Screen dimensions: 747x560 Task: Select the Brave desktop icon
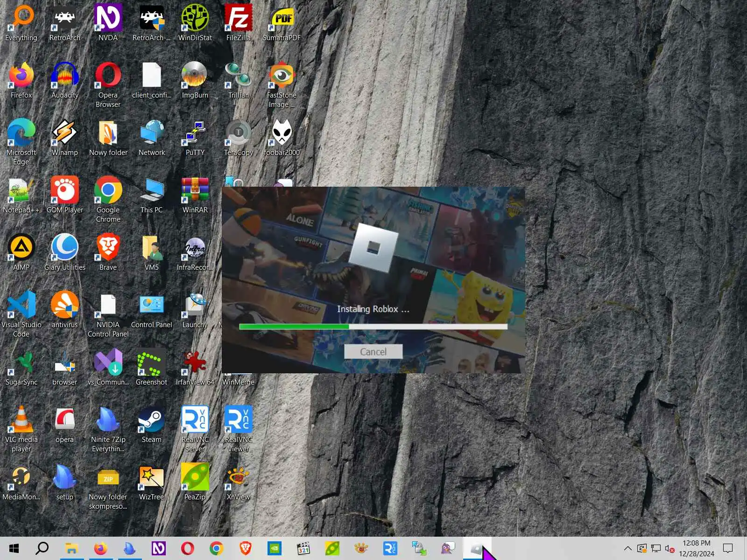tap(108, 252)
